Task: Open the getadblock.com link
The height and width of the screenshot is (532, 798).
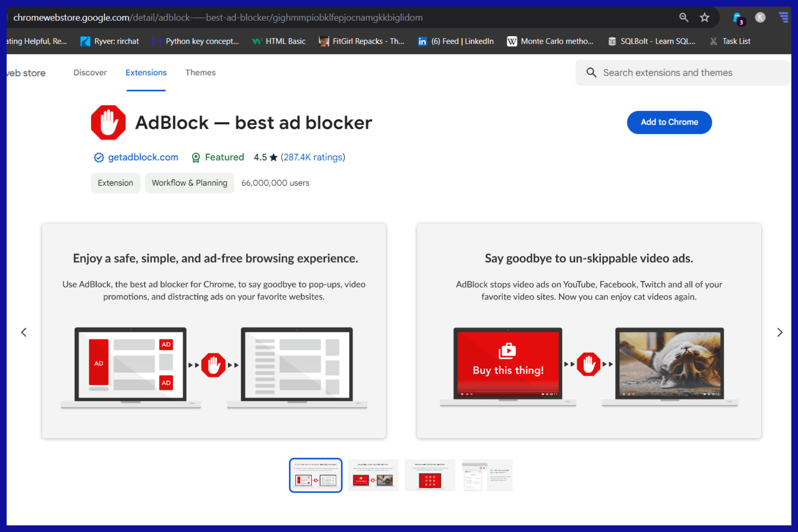Action: [x=143, y=158]
